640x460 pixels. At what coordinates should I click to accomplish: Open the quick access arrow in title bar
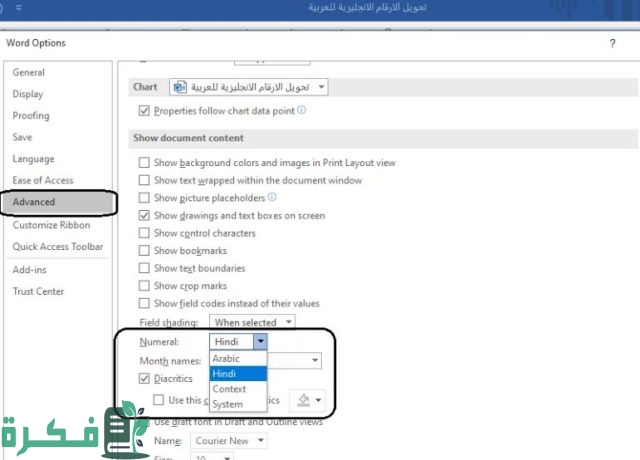coord(19,7)
